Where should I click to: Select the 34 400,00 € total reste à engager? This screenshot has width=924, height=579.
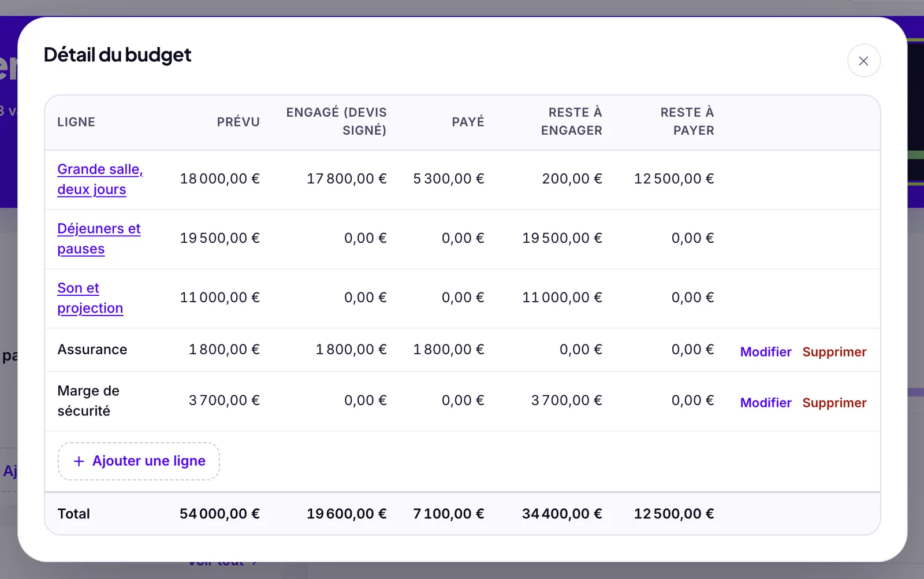click(x=562, y=514)
